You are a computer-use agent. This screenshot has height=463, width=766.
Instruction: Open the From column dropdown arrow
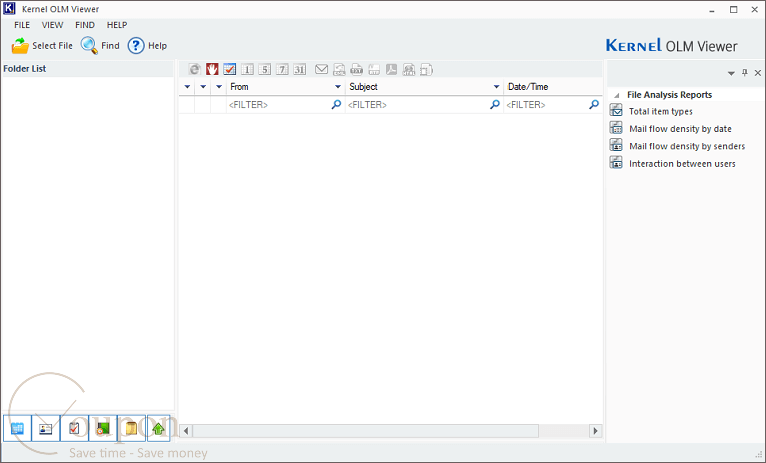click(x=338, y=87)
